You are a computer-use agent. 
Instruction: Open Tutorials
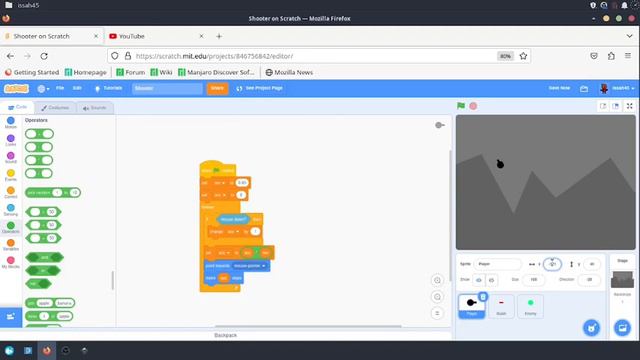click(x=108, y=88)
